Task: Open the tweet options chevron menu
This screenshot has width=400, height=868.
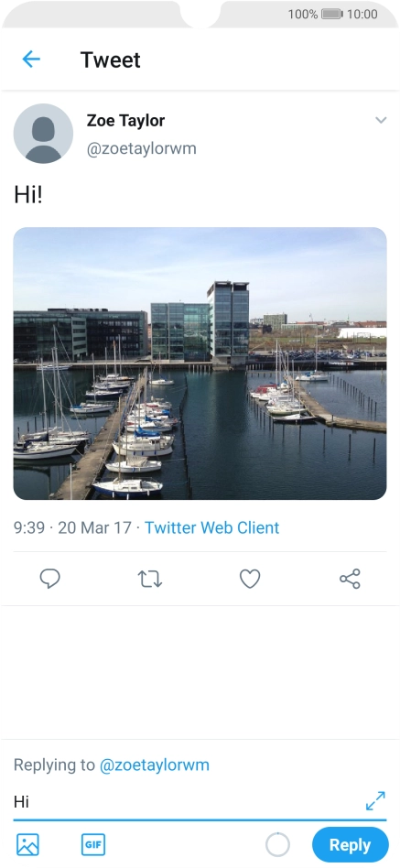Action: coord(381,120)
